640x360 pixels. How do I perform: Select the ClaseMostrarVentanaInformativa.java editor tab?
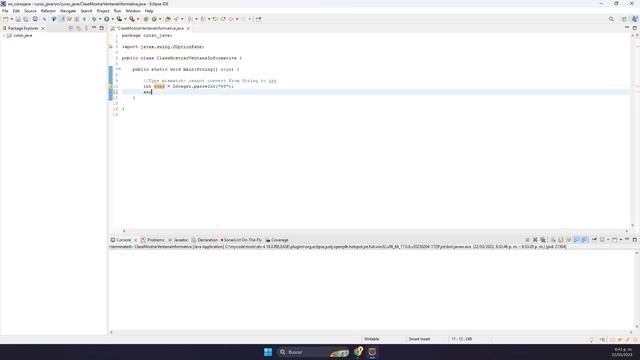click(150, 28)
